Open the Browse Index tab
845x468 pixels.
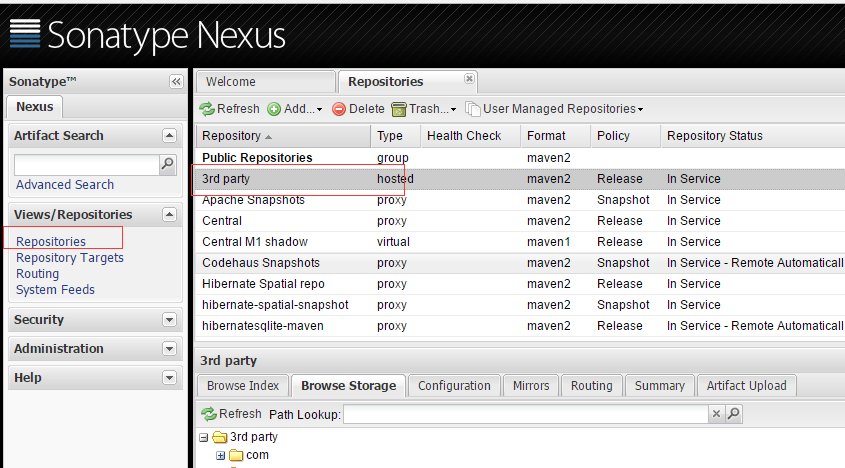pyautogui.click(x=243, y=386)
